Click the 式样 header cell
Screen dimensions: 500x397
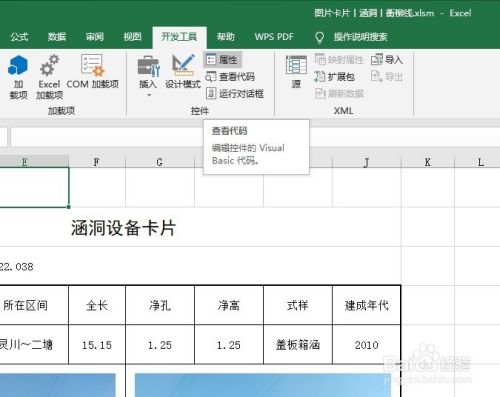click(298, 305)
